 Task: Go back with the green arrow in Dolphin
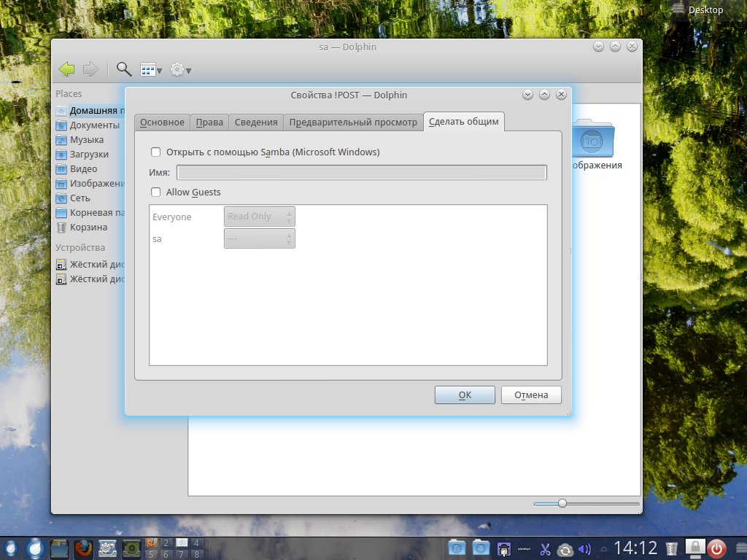coord(67,69)
